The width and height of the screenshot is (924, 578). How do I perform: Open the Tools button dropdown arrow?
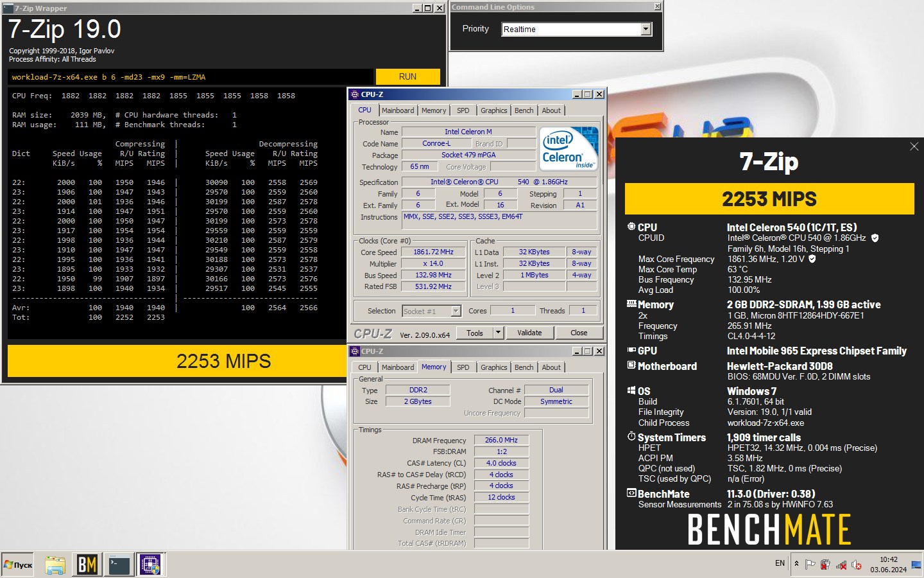click(x=498, y=333)
